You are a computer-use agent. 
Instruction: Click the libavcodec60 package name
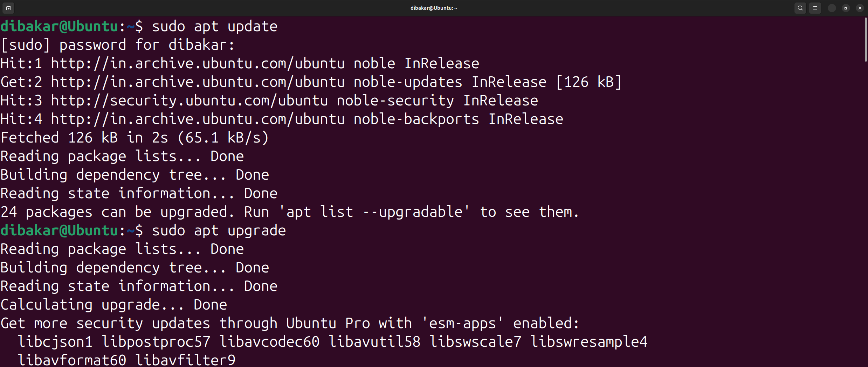270,342
